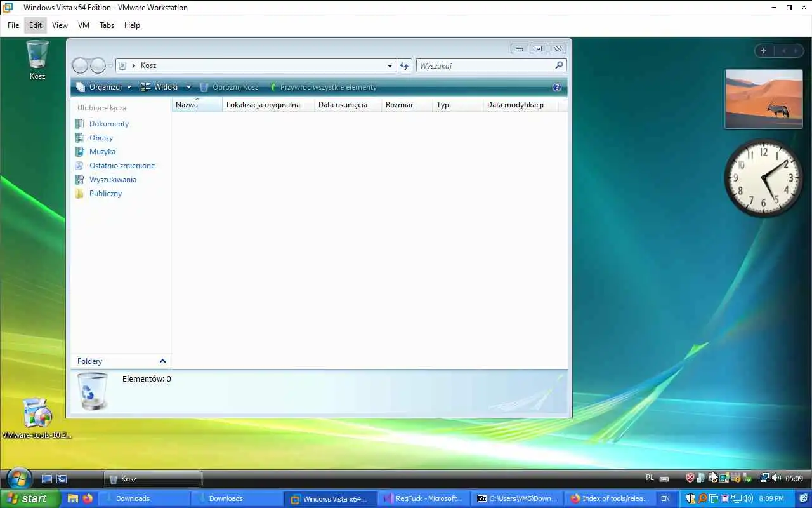Open the VMware-tools desktop installer icon
The image size is (812, 508).
point(37,418)
